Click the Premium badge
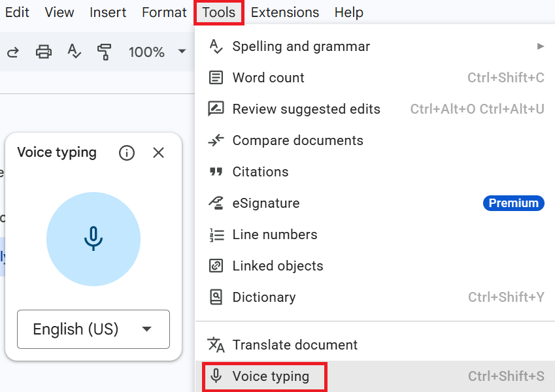This screenshot has height=392, width=555. click(514, 203)
